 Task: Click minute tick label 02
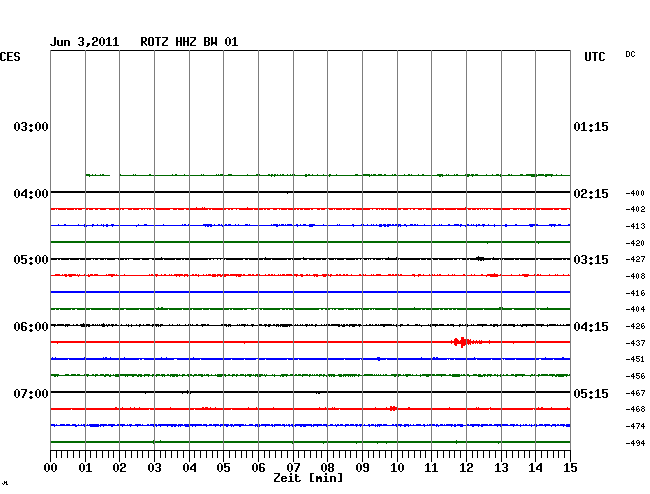click(119, 468)
